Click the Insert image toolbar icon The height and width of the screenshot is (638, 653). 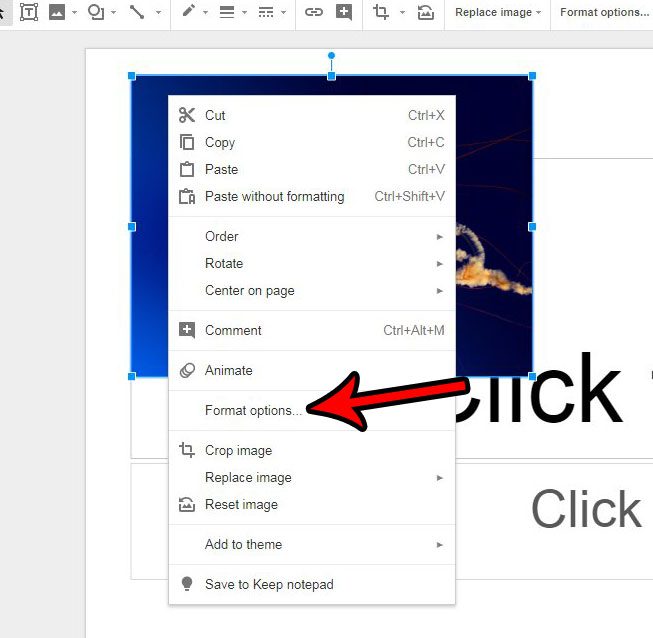(57, 12)
